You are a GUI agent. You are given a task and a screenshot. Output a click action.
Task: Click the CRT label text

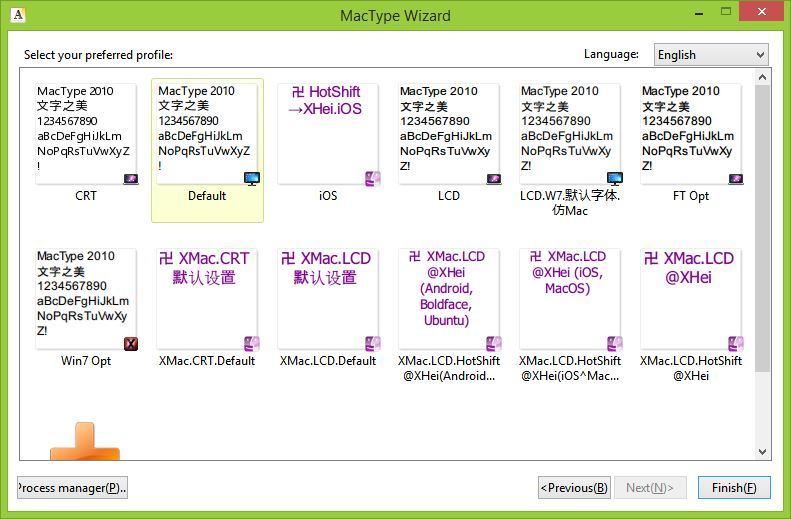86,196
